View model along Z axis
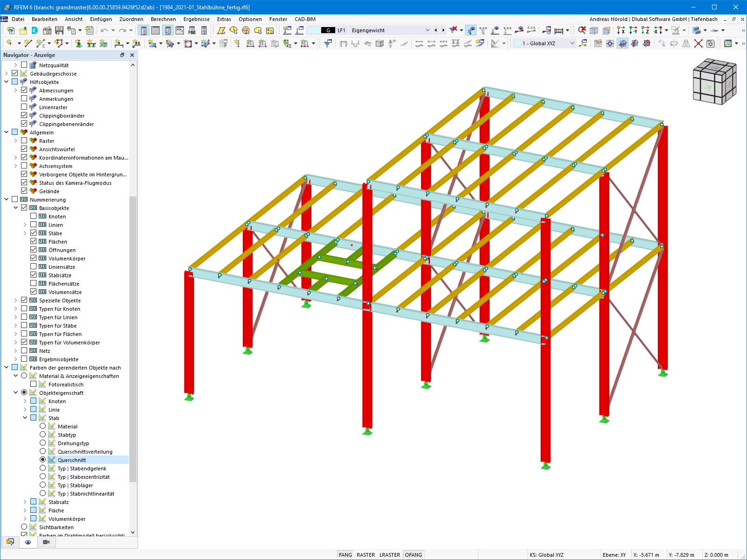 tap(645, 30)
